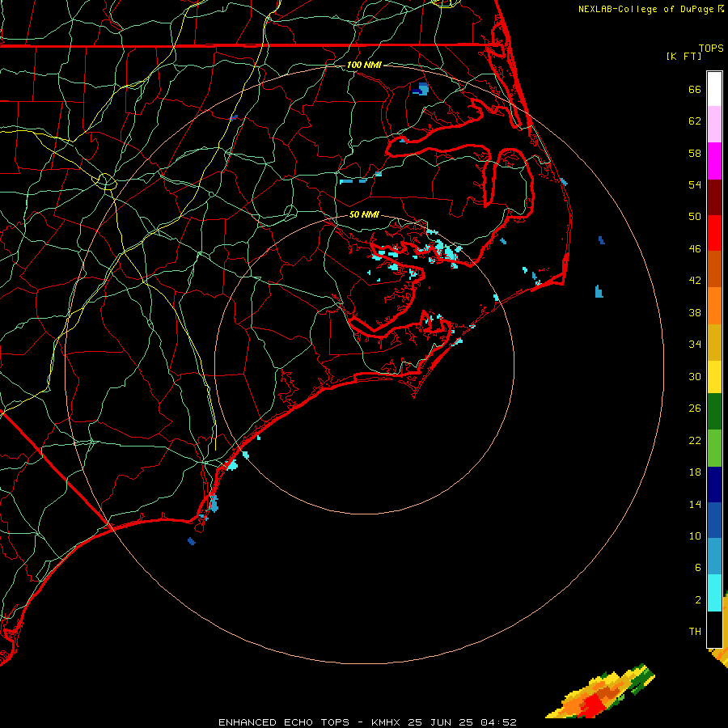This screenshot has width=728, height=728.
Task: Select the "50 NMI" range ring label
Action: [x=364, y=214]
